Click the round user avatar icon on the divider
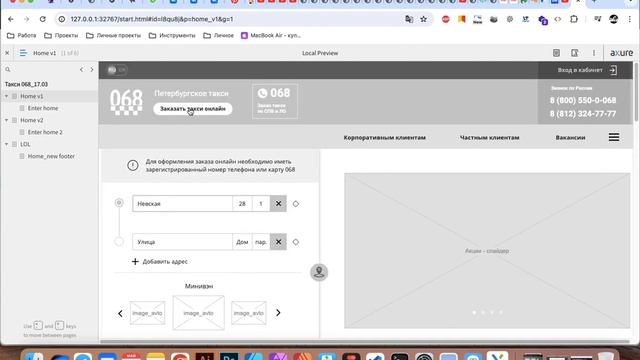640x360 pixels. click(319, 272)
